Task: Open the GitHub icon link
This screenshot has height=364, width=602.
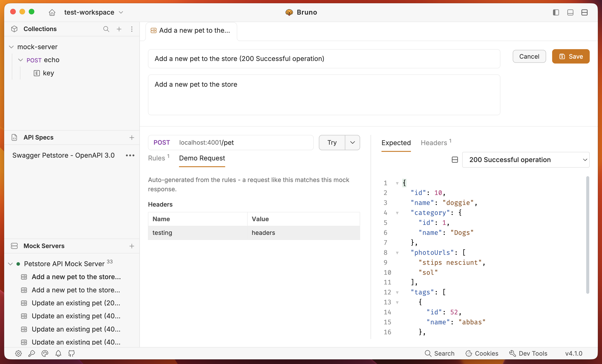Action: (x=71, y=353)
